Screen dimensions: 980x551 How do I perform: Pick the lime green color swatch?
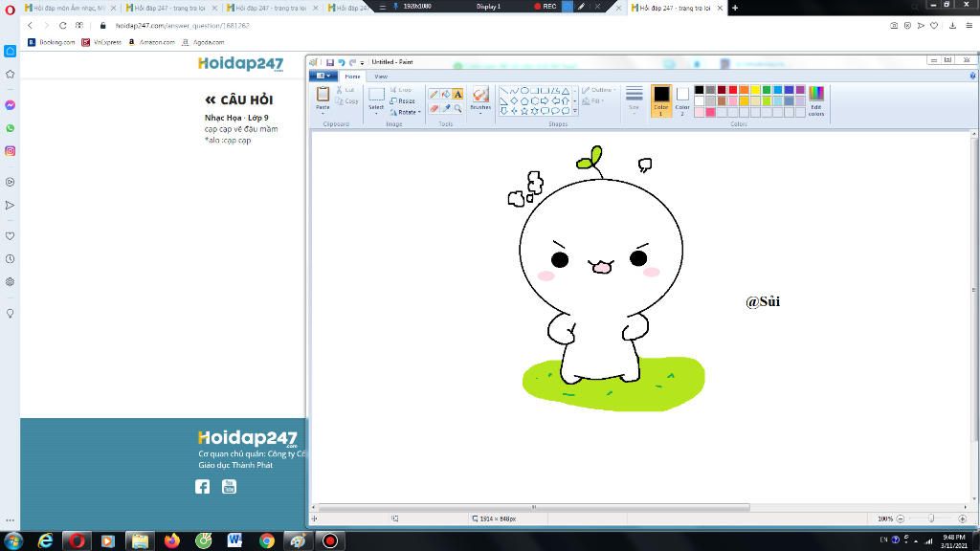pos(767,101)
